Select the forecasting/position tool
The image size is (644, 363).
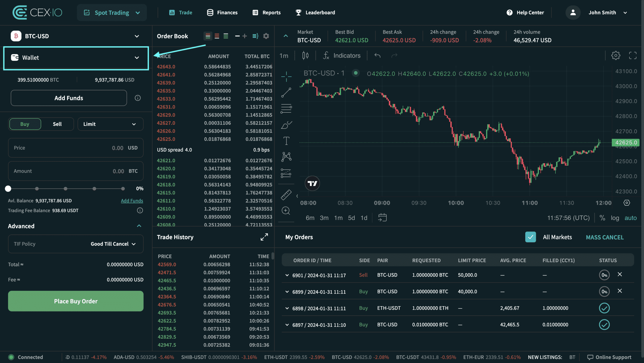(286, 173)
